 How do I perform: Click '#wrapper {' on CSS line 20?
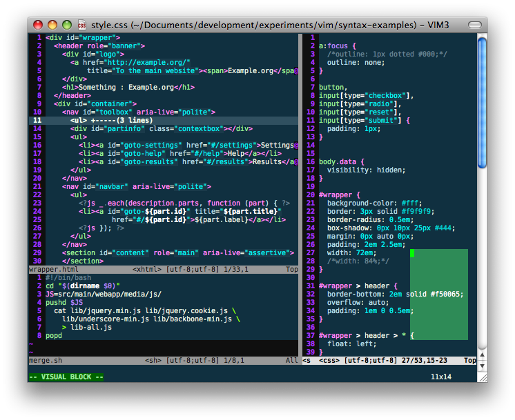click(339, 195)
